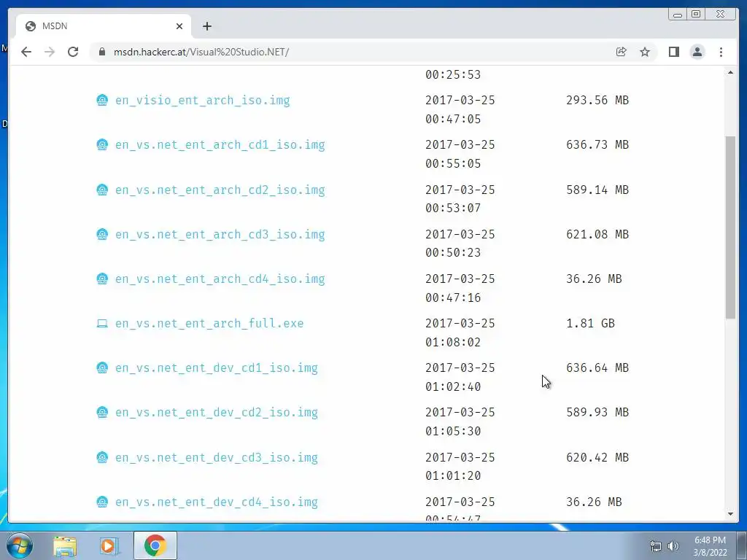
Task: Click disc icon beside en_vs.net_ent_dev_cd1_iso.img
Action: point(102,368)
